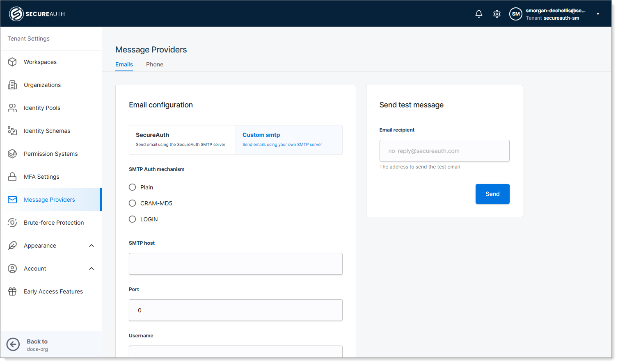Click the SMTP host field
618x364 pixels.
(x=236, y=264)
